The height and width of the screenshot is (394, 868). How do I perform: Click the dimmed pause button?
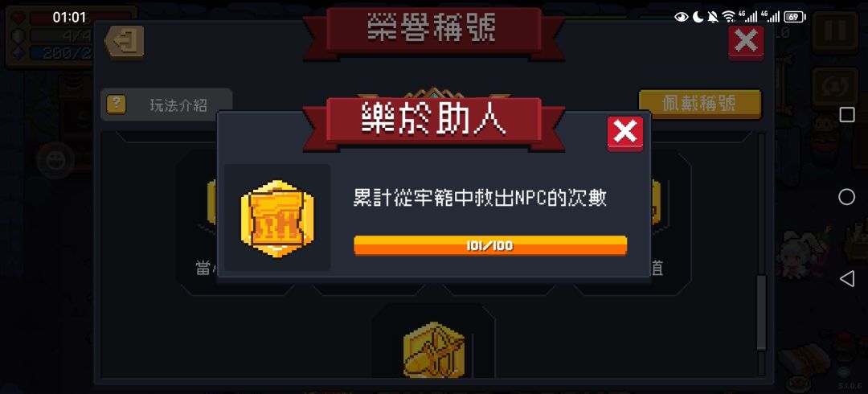coord(835,32)
